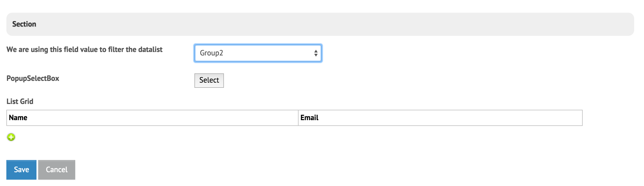This screenshot has height=186, width=644.
Task: Open the Group2 filter dropdown
Action: (257, 53)
